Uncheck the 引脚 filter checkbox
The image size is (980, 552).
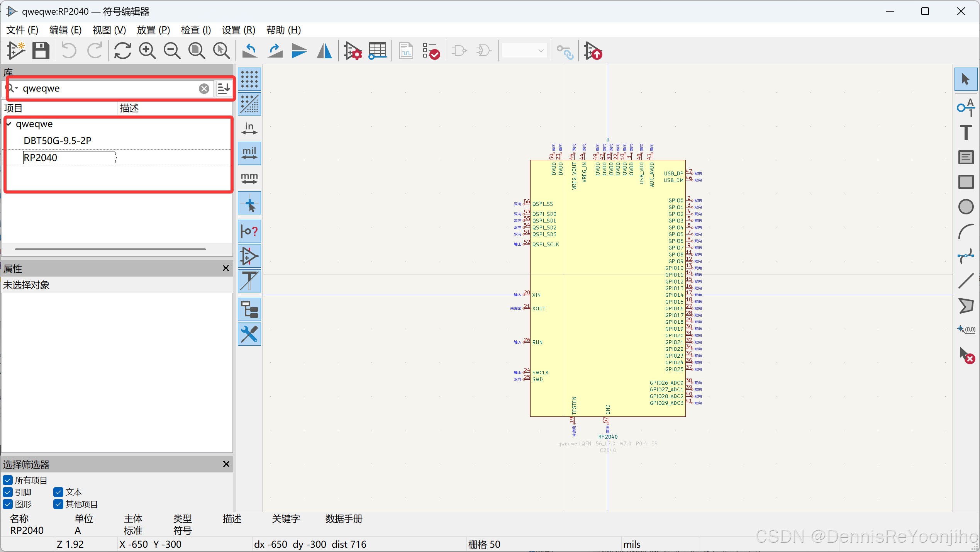coord(8,492)
